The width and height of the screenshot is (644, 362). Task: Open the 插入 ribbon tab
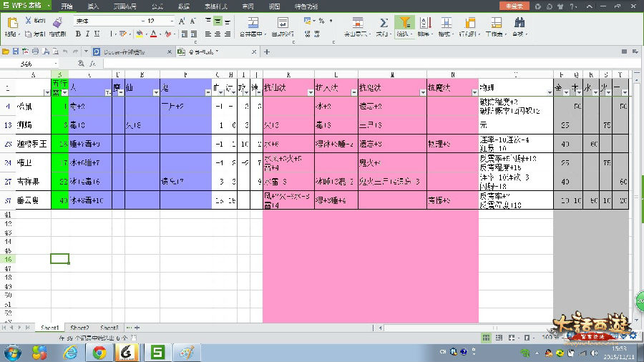click(x=93, y=6)
